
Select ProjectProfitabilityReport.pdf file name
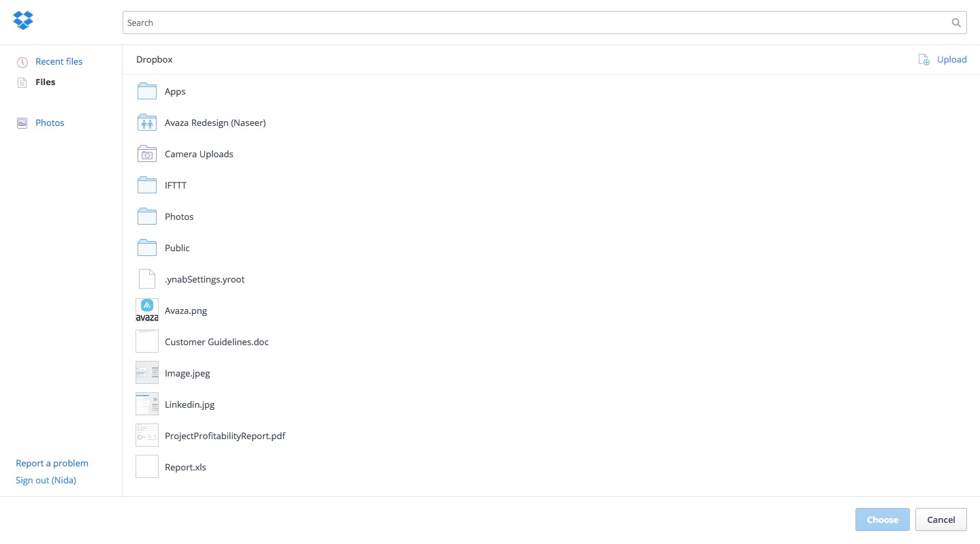pyautogui.click(x=225, y=436)
